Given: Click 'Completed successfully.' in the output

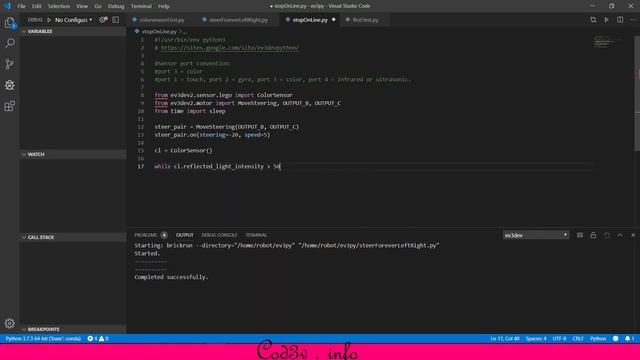Looking at the screenshot, I should point(171,277).
